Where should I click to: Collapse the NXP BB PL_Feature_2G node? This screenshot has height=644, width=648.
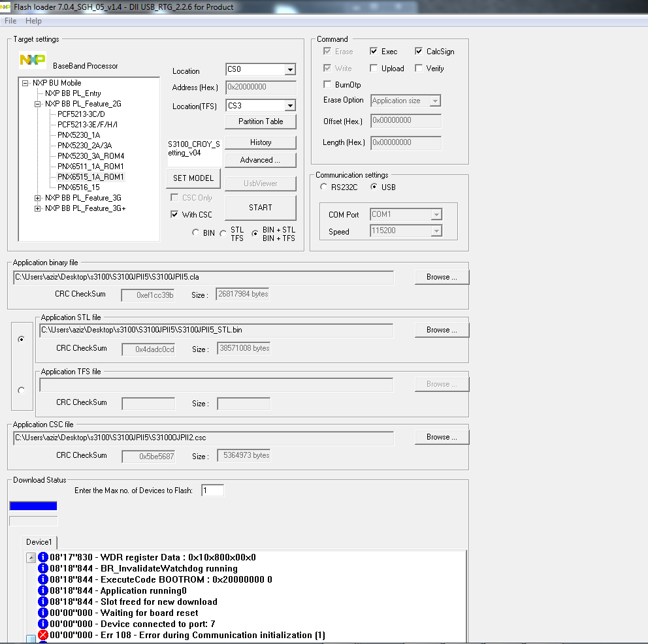pos(38,104)
